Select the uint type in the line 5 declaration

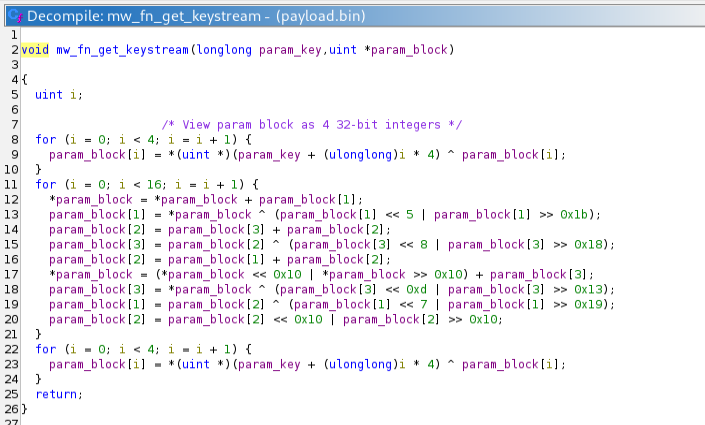pyautogui.click(x=49, y=94)
